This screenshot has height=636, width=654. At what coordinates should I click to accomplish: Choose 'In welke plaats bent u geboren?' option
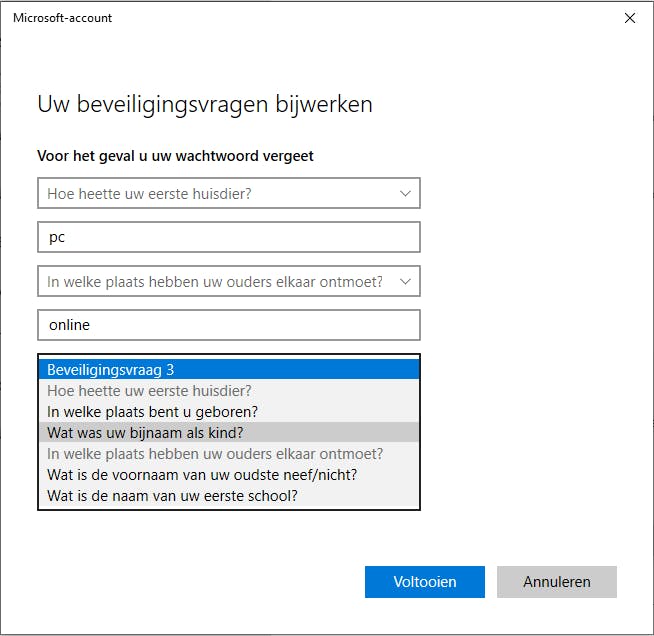228,412
